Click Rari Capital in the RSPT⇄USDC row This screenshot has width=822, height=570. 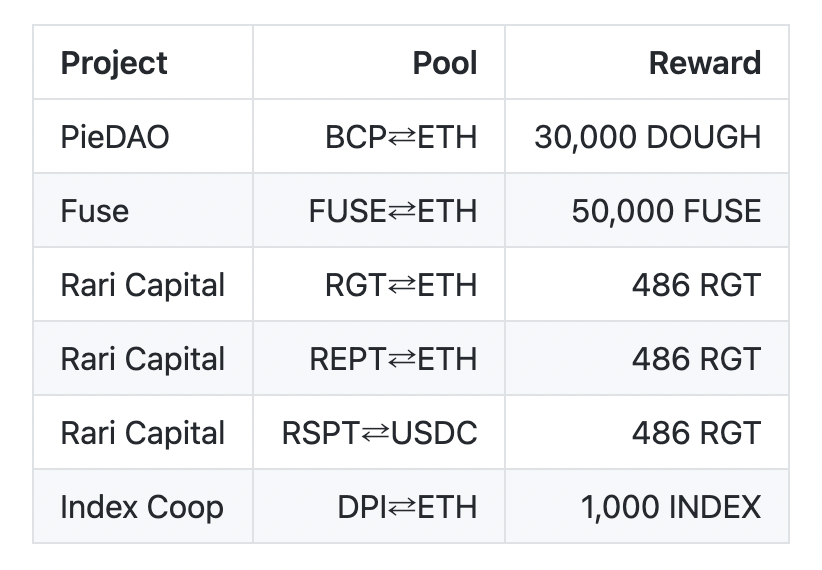tap(143, 433)
